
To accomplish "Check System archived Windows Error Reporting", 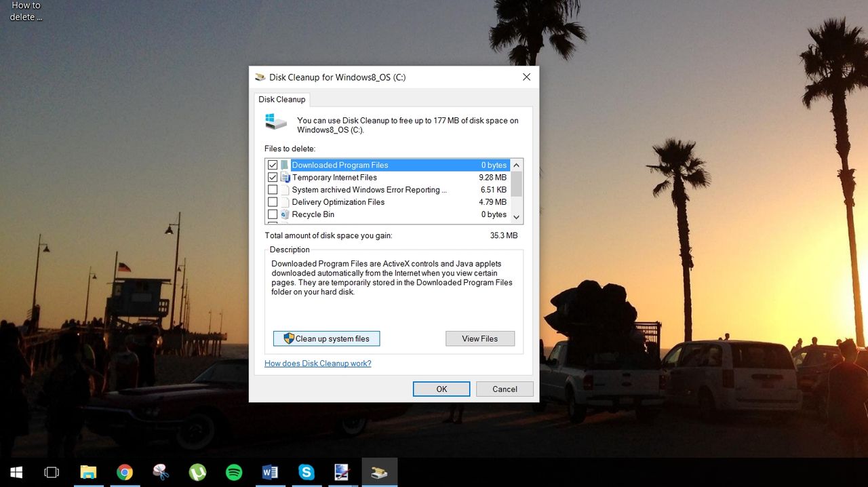I will coord(273,189).
